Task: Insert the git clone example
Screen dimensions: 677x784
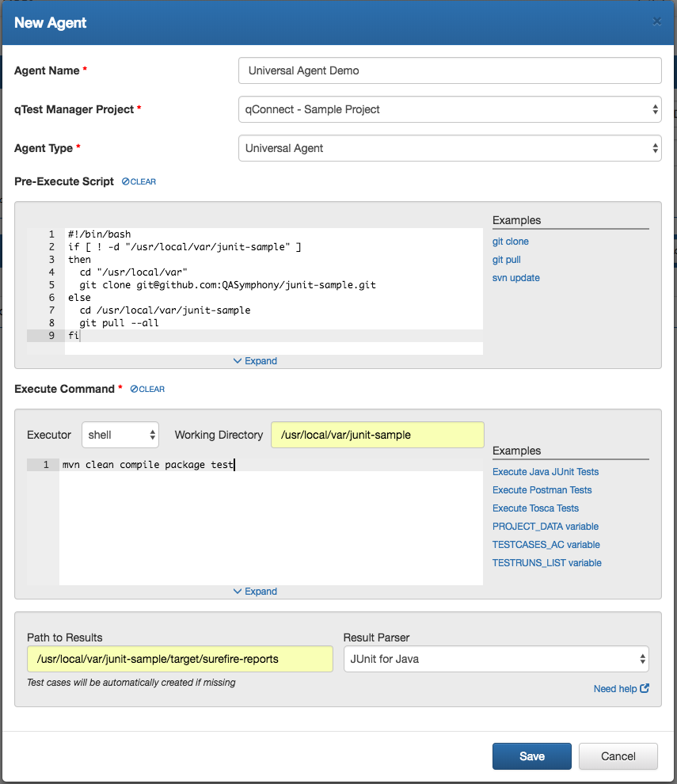Action: coord(510,242)
